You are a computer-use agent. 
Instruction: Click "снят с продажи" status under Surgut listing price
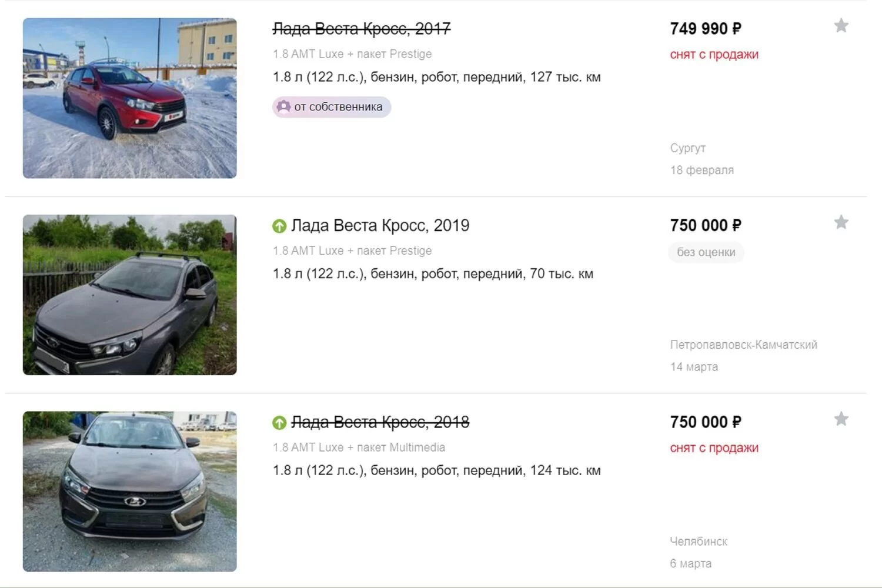click(714, 55)
